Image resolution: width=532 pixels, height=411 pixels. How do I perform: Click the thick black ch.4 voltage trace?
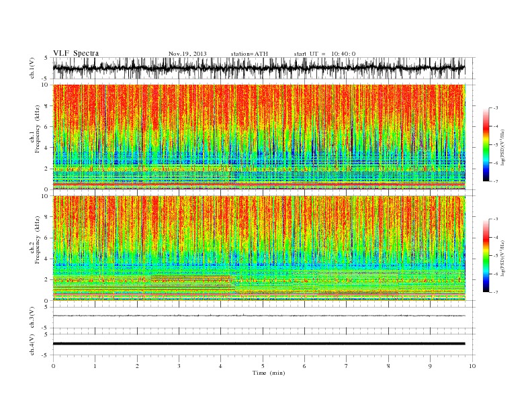[x=259, y=344]
